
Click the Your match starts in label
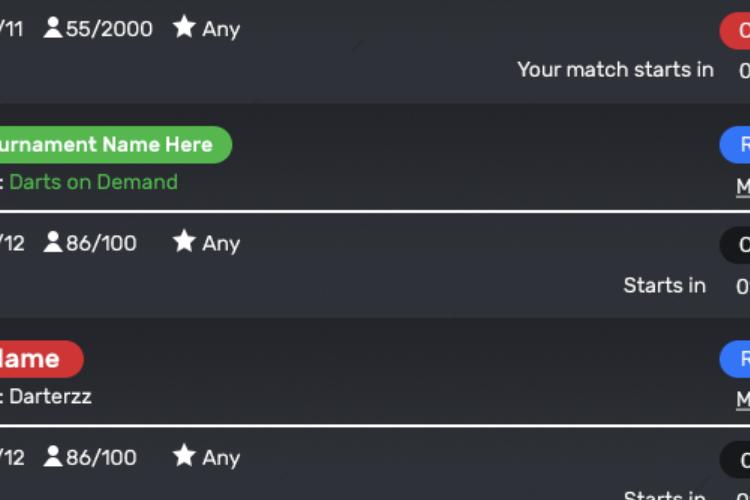pos(616,70)
